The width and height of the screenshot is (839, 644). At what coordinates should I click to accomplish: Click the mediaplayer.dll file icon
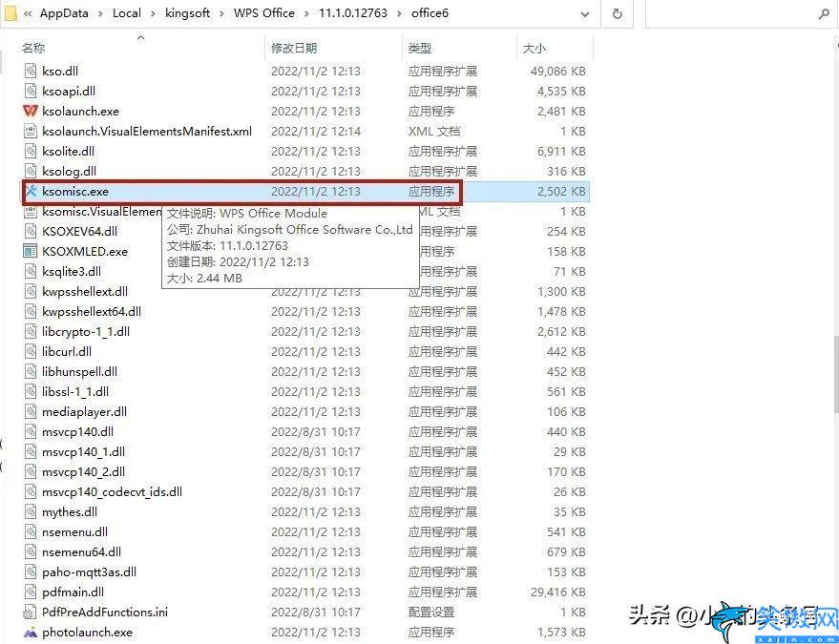pos(31,412)
